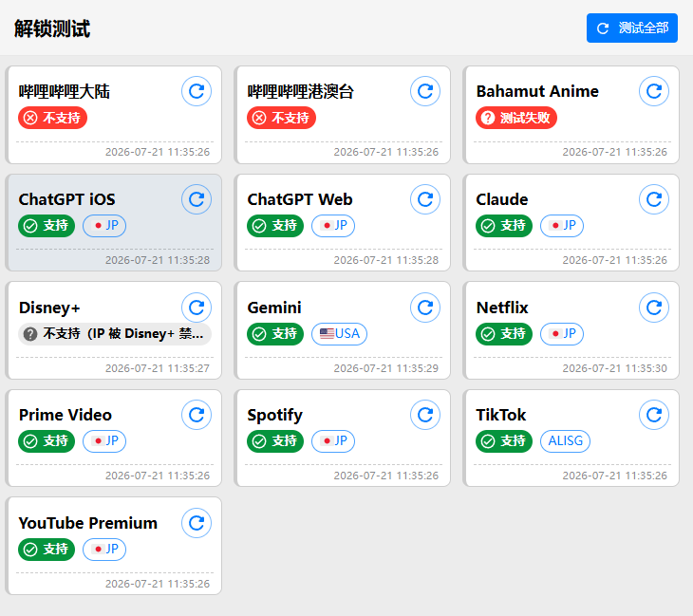Refresh the TikTok test

tap(654, 415)
